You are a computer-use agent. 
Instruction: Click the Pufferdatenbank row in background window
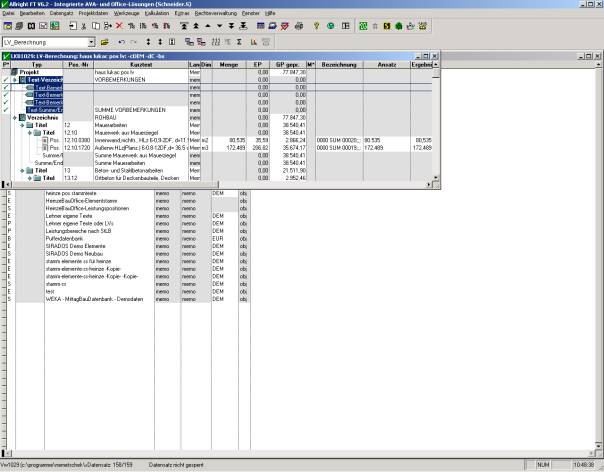click(127, 239)
